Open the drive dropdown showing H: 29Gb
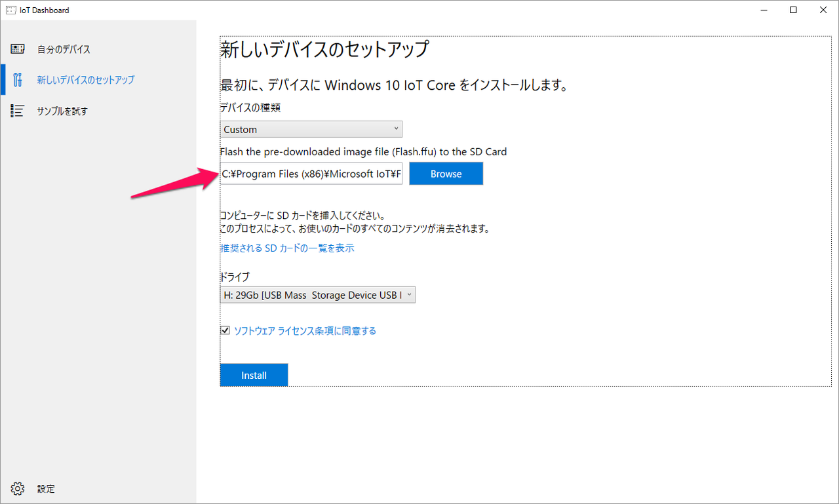Viewport: 839px width, 504px height. click(x=317, y=295)
